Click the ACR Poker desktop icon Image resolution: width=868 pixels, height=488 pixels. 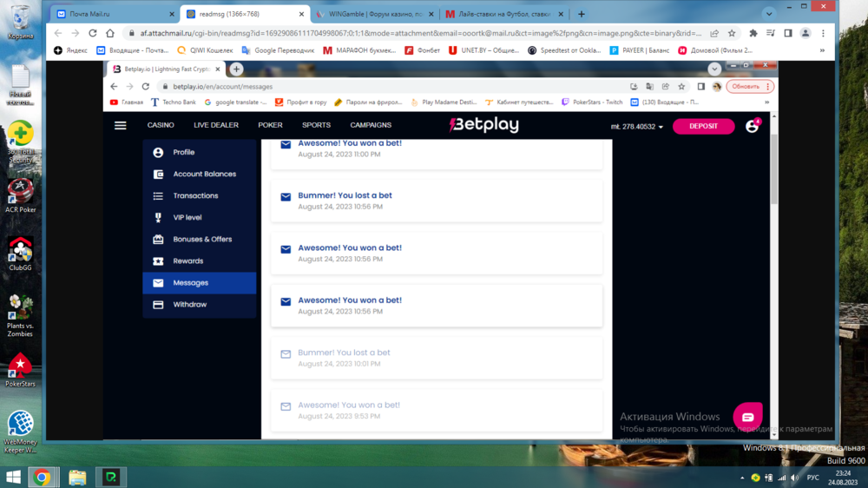pyautogui.click(x=20, y=195)
